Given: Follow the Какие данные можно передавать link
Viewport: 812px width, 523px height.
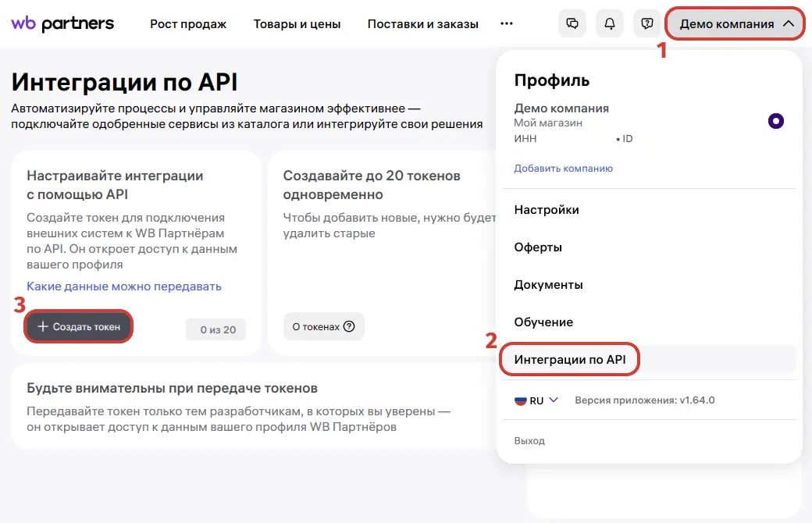Looking at the screenshot, I should 124,286.
